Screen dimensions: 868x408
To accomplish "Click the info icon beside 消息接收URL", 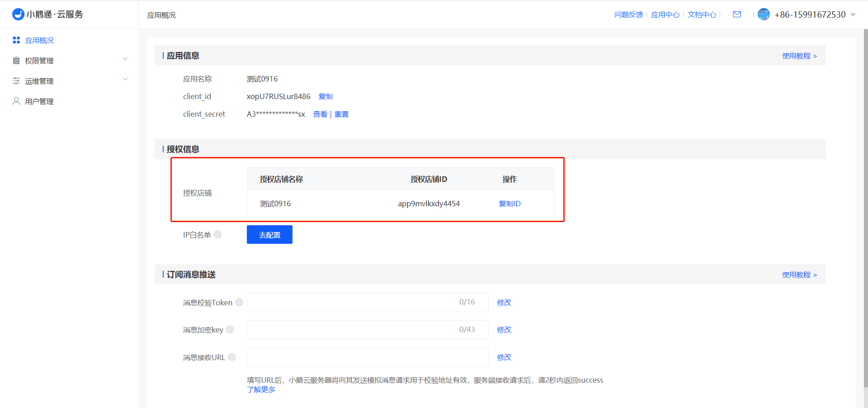I will [232, 357].
